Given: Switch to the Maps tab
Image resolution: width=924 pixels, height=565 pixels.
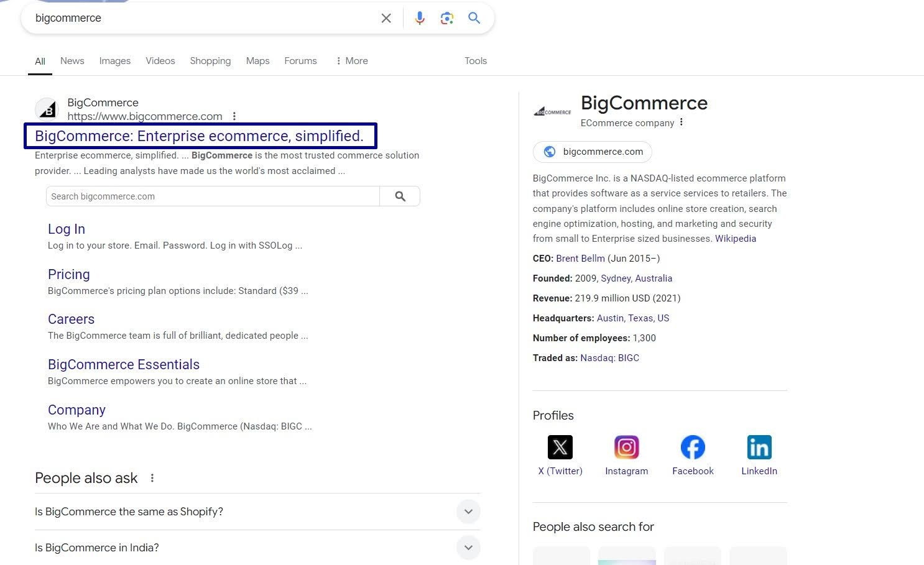Looking at the screenshot, I should 257,61.
